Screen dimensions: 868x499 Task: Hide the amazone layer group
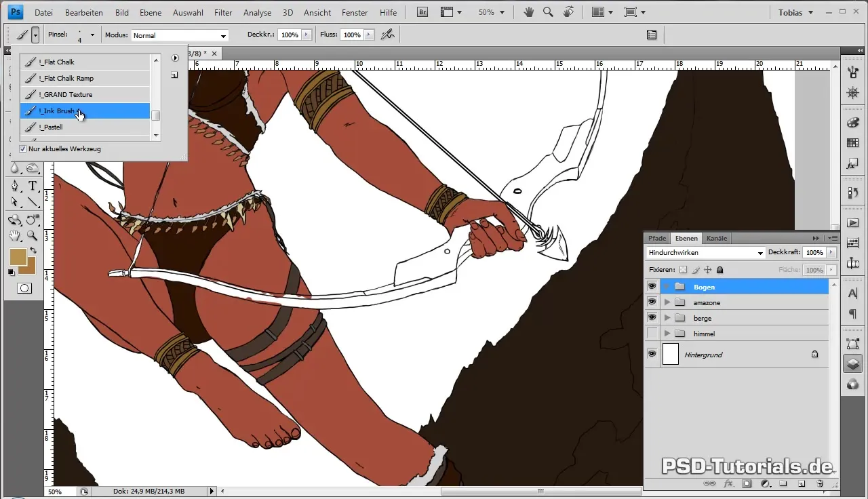pyautogui.click(x=652, y=302)
